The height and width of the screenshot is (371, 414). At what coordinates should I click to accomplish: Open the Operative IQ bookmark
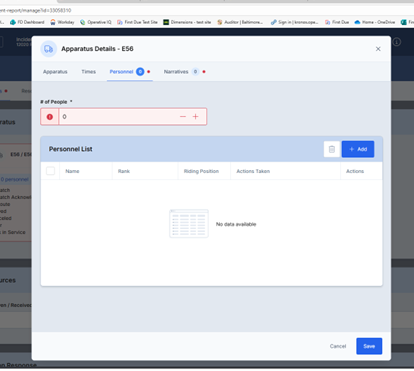click(96, 22)
